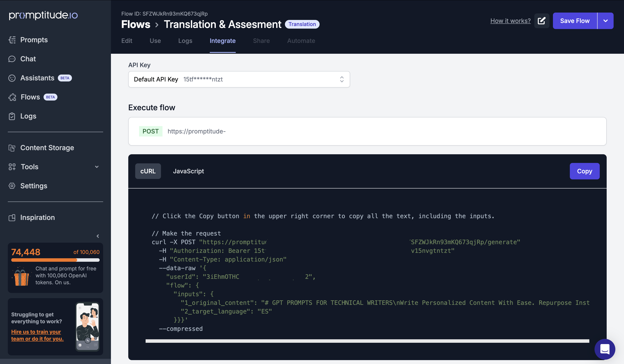Click the gift box icon

[x=21, y=276]
